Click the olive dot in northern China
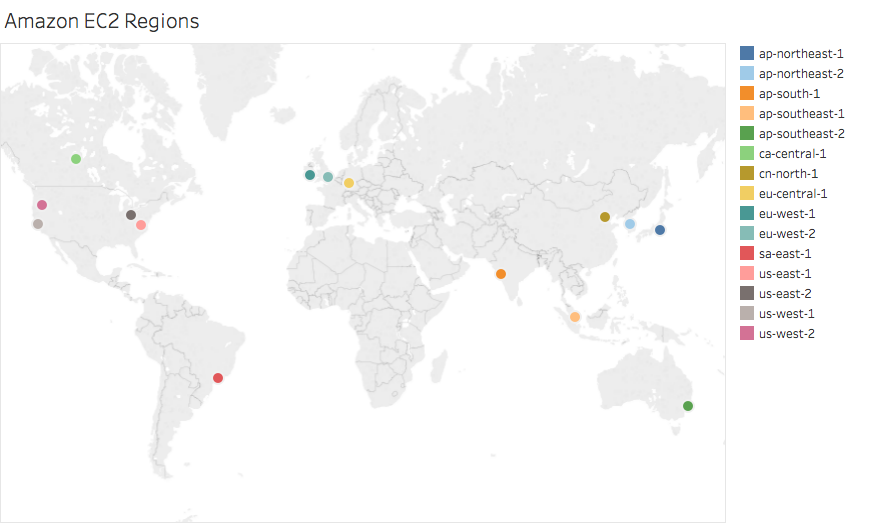877x523 pixels. coord(605,217)
